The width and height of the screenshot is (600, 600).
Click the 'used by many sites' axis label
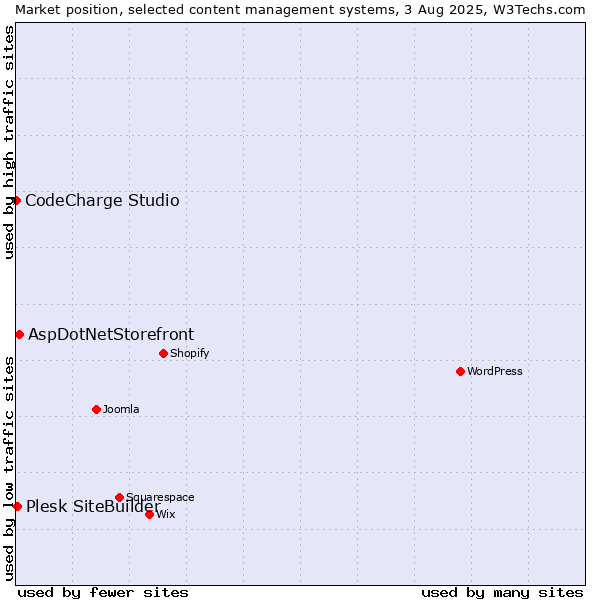(x=502, y=593)
